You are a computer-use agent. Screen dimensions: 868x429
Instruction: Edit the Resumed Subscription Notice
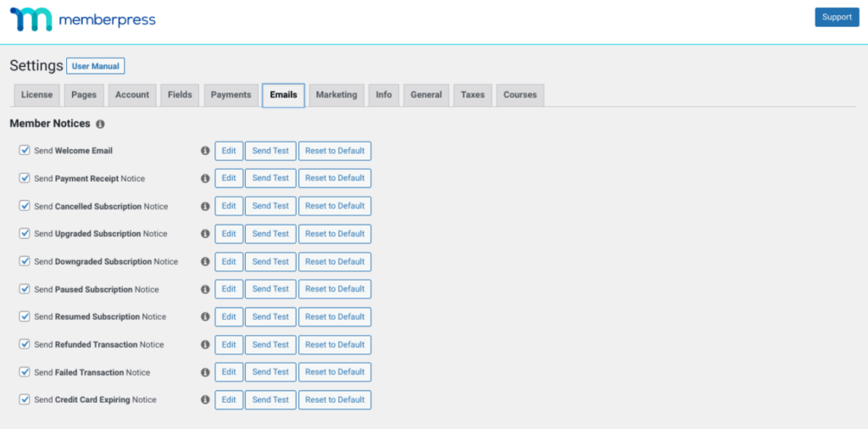click(229, 316)
